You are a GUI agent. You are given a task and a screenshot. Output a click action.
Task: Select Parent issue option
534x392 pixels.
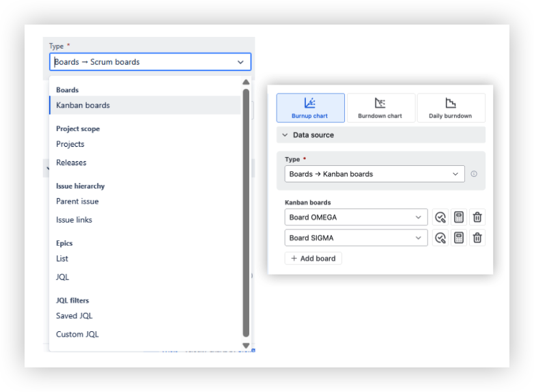tap(145, 201)
